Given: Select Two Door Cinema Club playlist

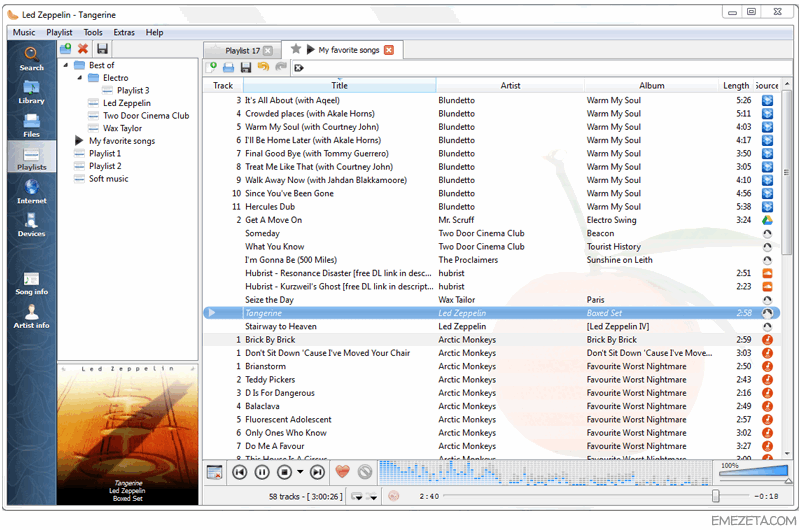Looking at the screenshot, I should (x=146, y=116).
